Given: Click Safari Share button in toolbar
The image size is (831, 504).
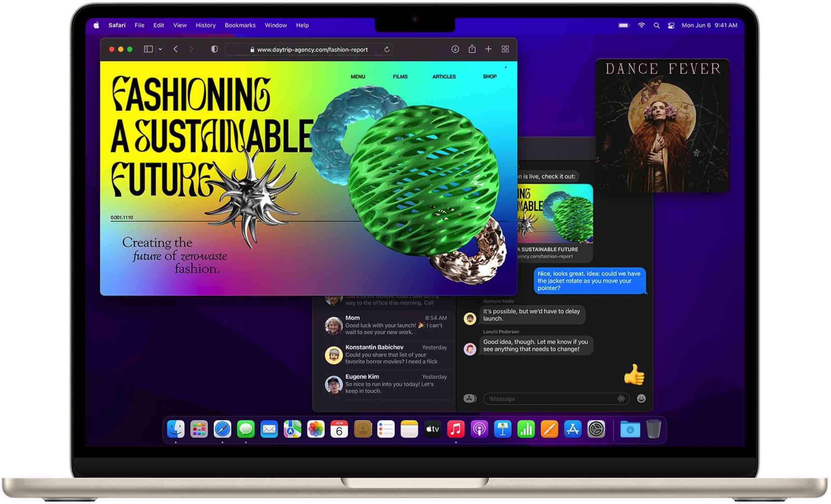Looking at the screenshot, I should pyautogui.click(x=472, y=49).
